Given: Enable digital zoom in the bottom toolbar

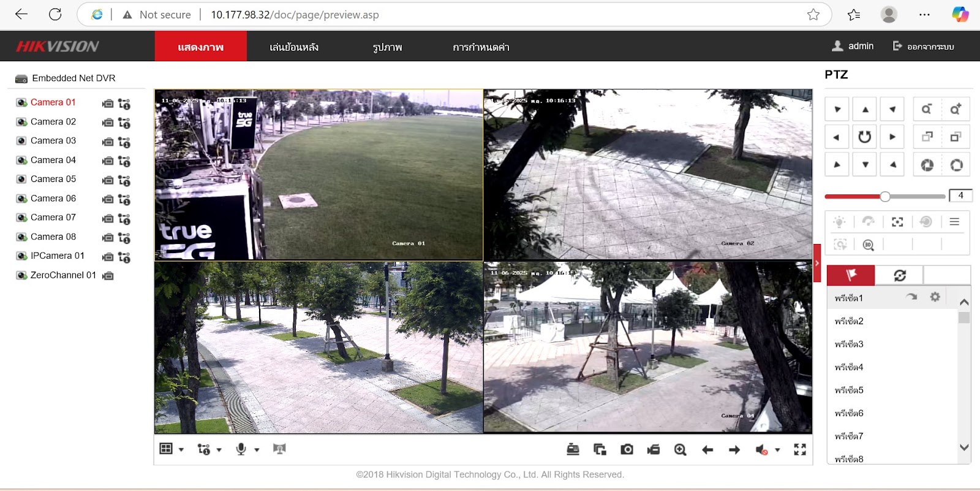Looking at the screenshot, I should (680, 449).
